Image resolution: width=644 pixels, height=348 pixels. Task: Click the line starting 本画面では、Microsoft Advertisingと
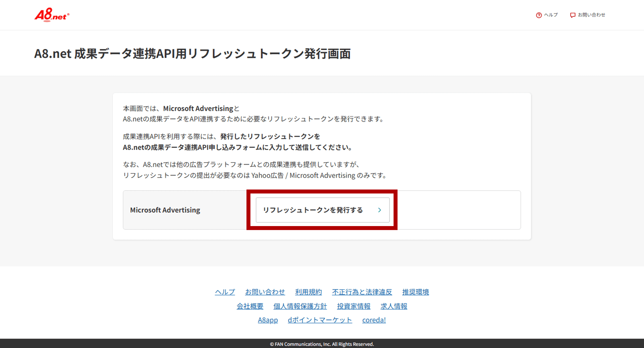181,108
